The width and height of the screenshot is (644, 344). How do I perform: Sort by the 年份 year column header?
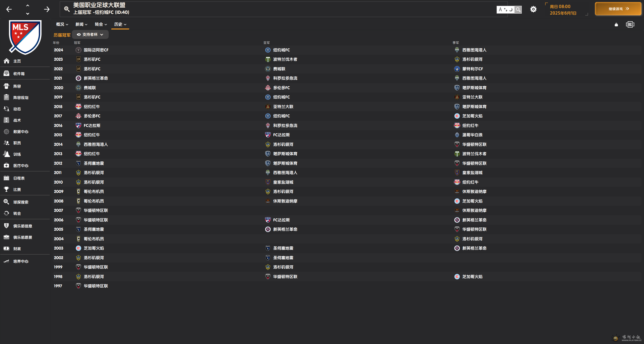coord(56,43)
